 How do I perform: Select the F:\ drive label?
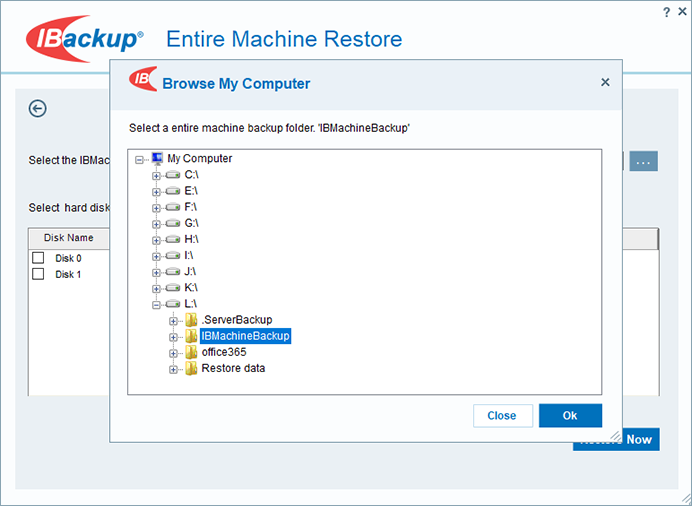pyautogui.click(x=191, y=207)
